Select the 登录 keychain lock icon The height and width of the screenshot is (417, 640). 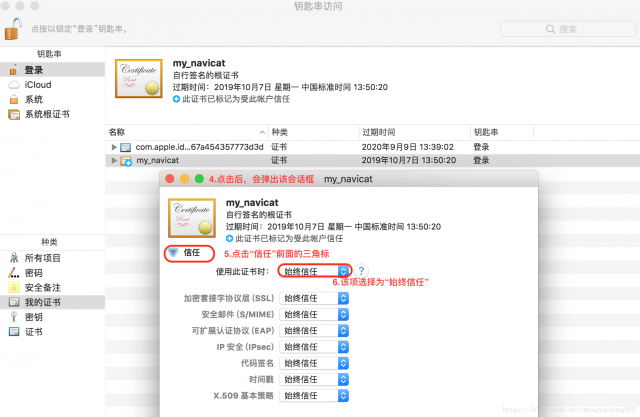coord(13,70)
